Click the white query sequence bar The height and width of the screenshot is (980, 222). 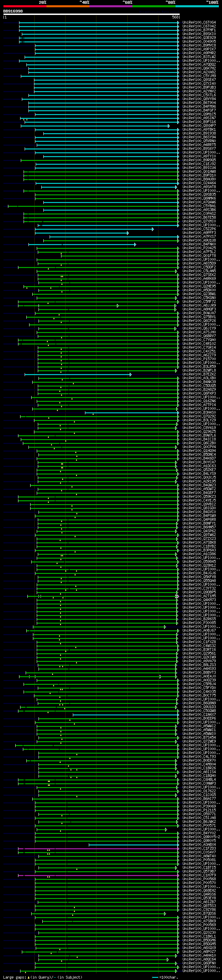pyautogui.click(x=92, y=15)
